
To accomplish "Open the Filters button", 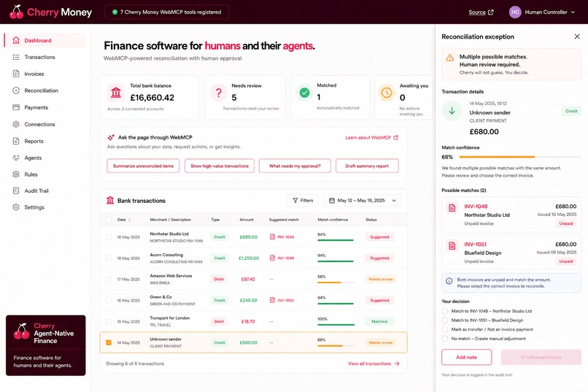I will [303, 200].
